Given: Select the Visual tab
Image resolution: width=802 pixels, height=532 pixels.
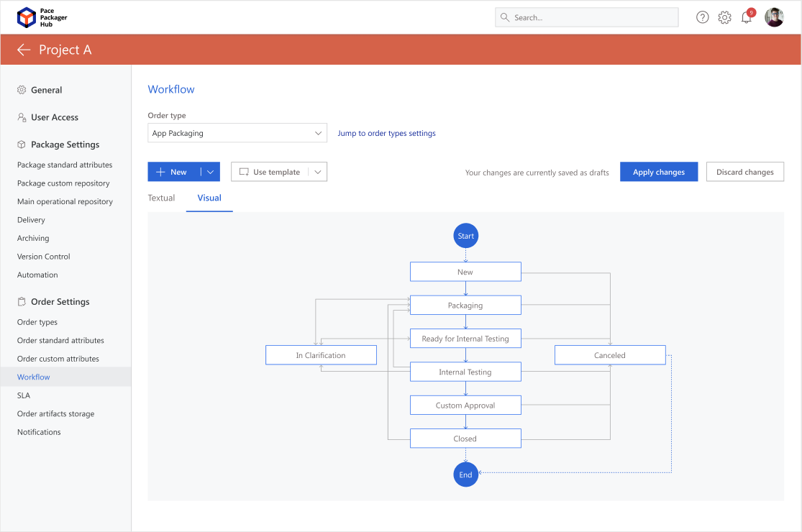Looking at the screenshot, I should [209, 198].
